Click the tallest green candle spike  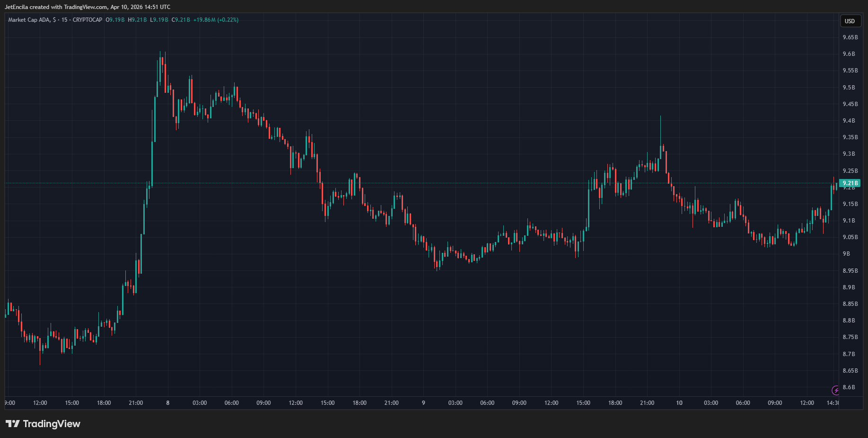coord(161,71)
